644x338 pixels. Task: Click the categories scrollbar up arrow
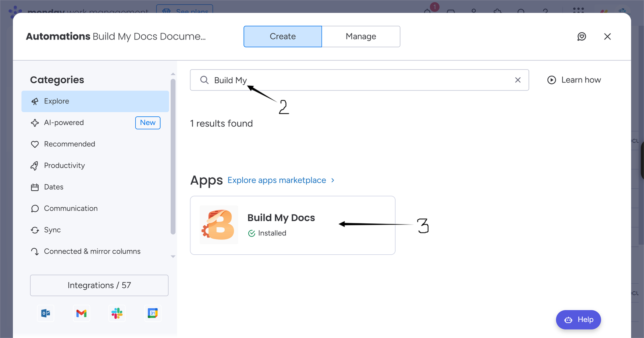pyautogui.click(x=173, y=74)
